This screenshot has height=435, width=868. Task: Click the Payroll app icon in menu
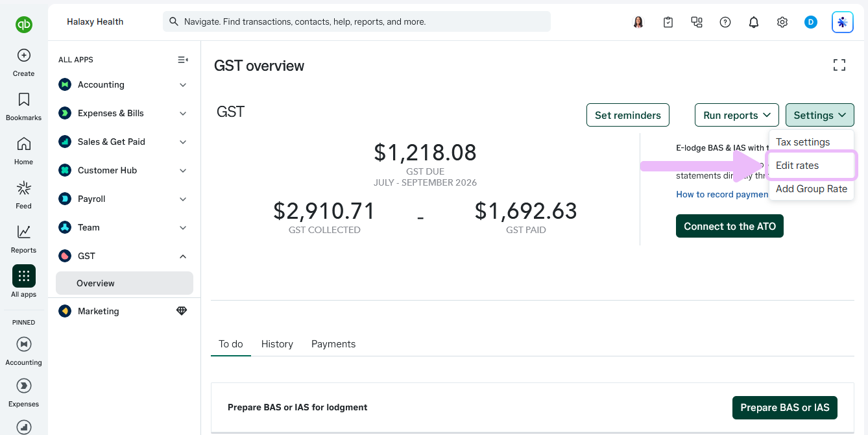(x=65, y=199)
